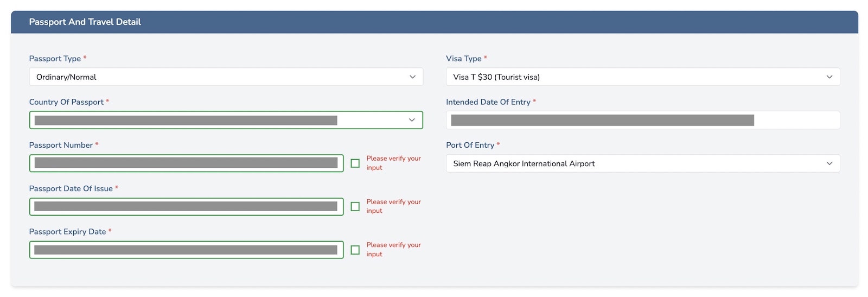The height and width of the screenshot is (297, 868).
Task: Expand the Port Of Entry dropdown
Action: tap(642, 163)
